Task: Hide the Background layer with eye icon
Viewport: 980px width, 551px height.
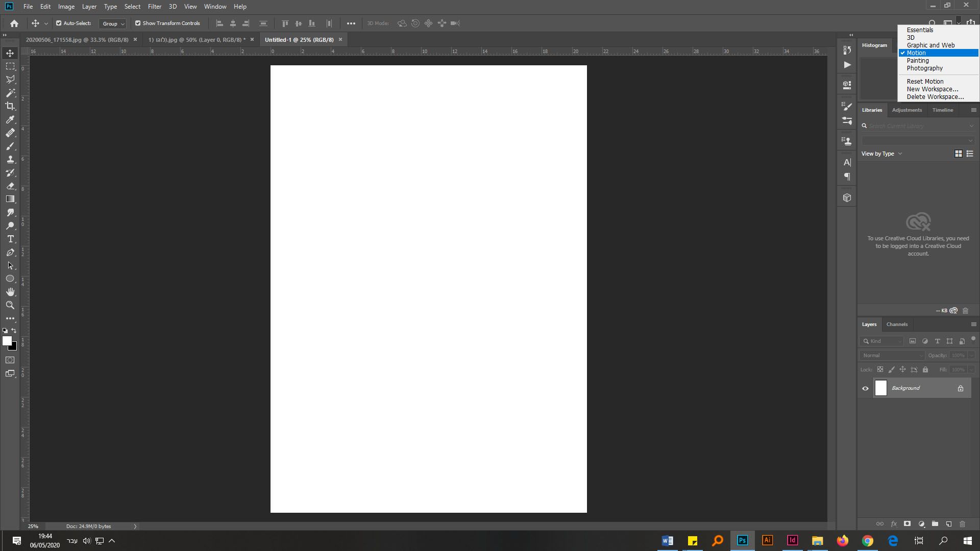Action: [865, 388]
